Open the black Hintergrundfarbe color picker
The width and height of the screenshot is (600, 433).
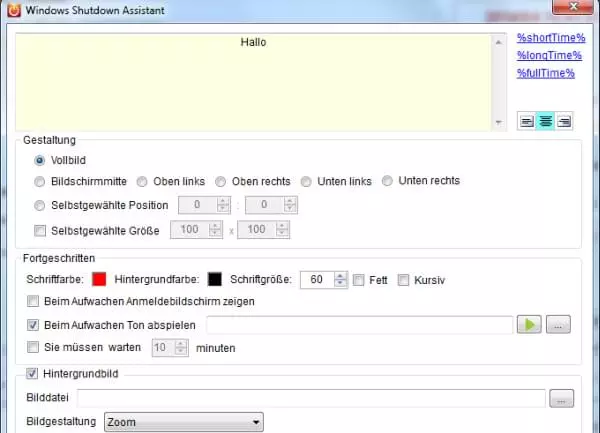[x=215, y=279]
